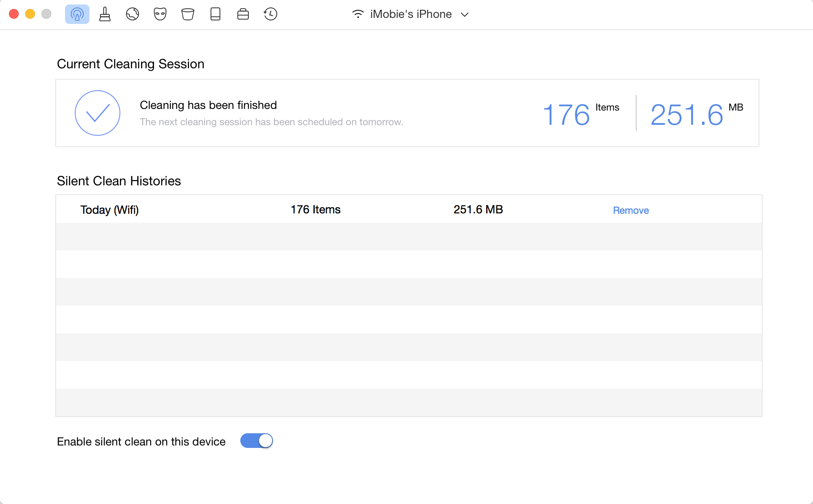Image resolution: width=813 pixels, height=504 pixels.
Task: Select the Today (Wifi) history row
Action: [109, 210]
